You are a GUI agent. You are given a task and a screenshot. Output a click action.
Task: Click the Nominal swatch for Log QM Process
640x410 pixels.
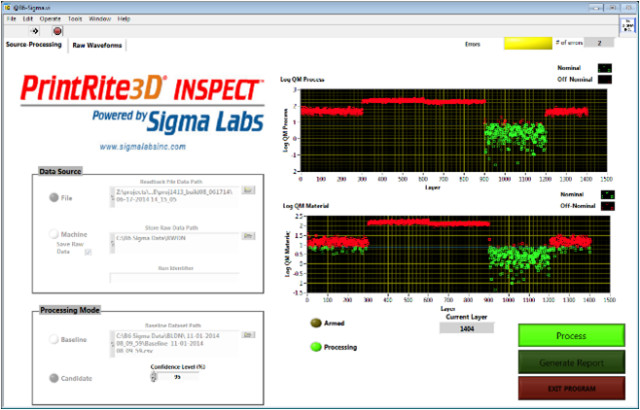(605, 68)
